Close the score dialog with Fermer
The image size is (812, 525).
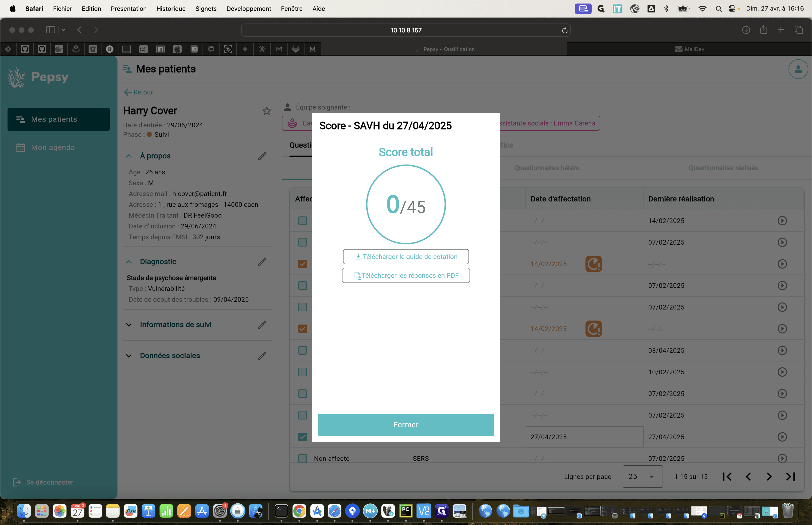click(x=406, y=424)
